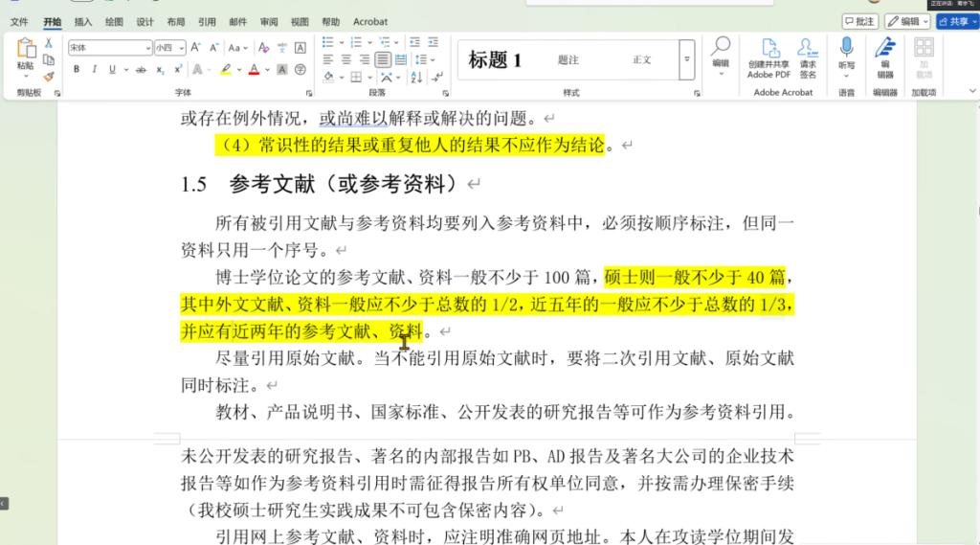Viewport: 980px width, 545px height.
Task: Toggle Italic formatting
Action: pos(94,69)
